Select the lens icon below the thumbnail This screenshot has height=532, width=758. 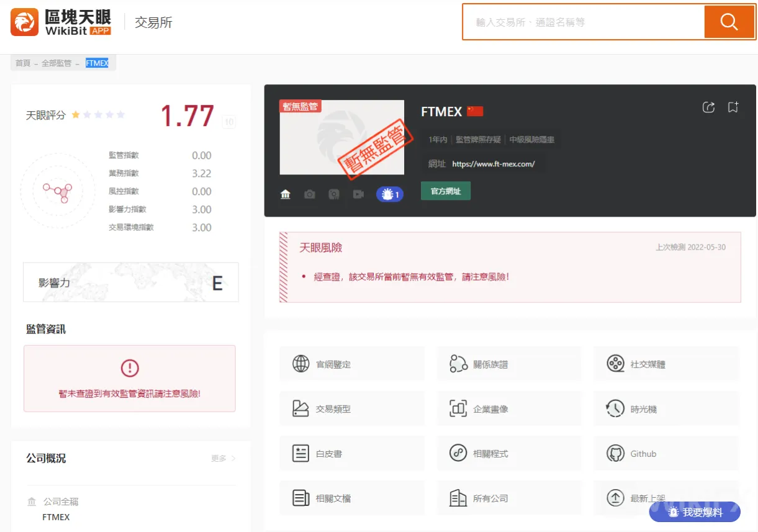(x=334, y=194)
